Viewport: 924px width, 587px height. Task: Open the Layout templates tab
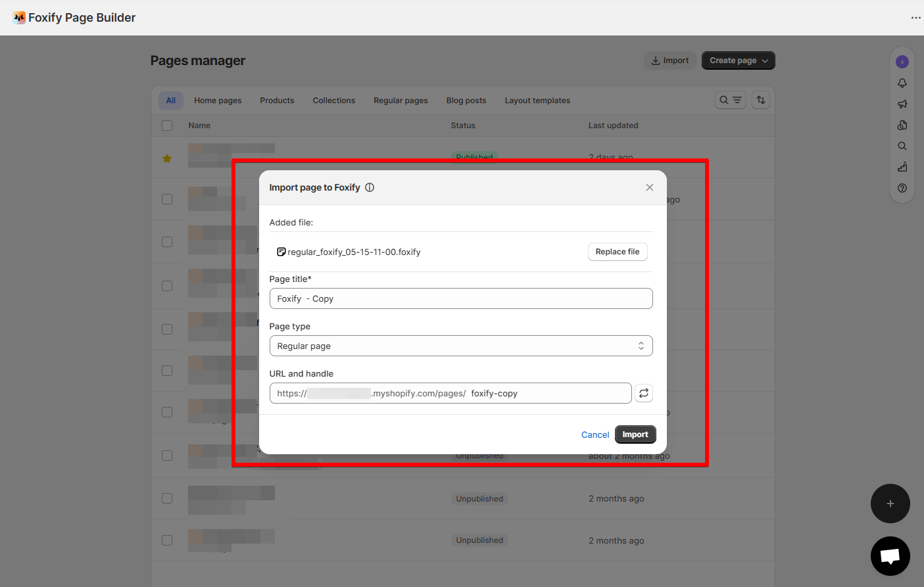tap(537, 101)
